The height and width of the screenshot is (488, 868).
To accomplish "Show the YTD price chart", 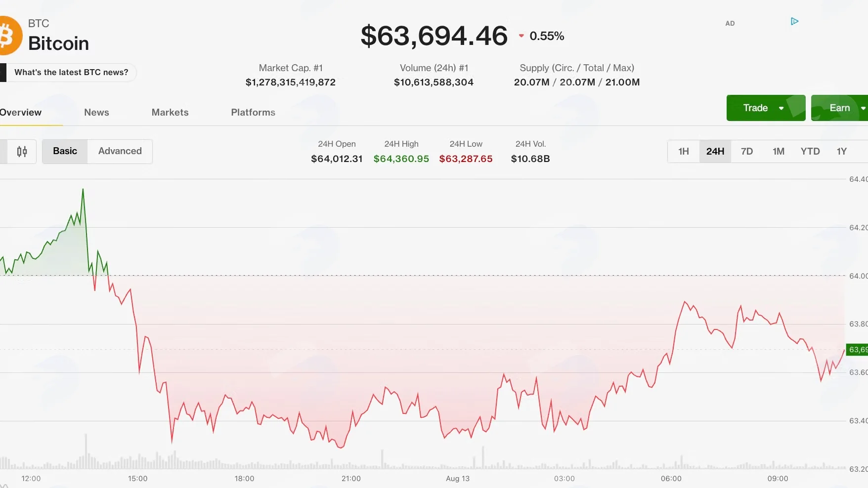I will [810, 152].
